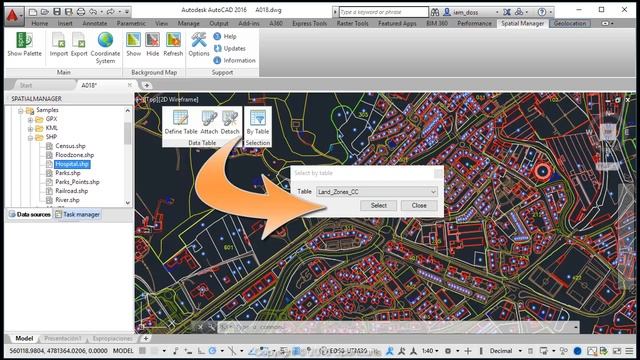Switch to the Data sources tab
Viewport: 640px width, 360px height.
[29, 214]
